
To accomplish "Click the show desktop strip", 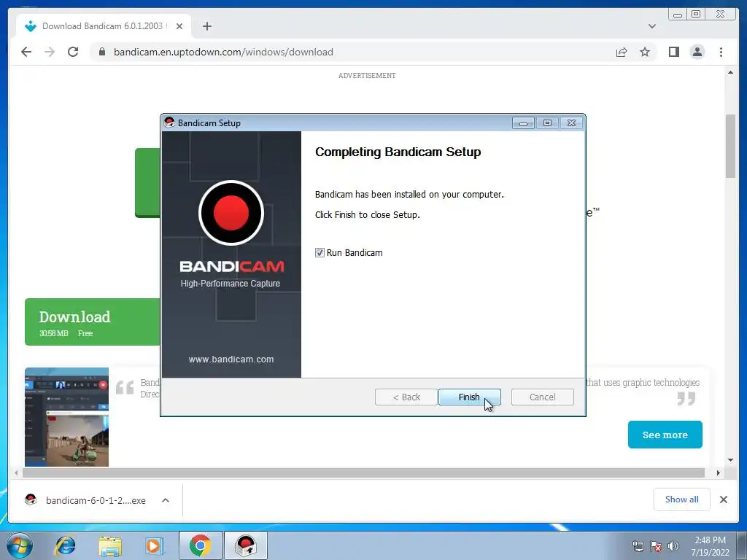I will [743, 545].
